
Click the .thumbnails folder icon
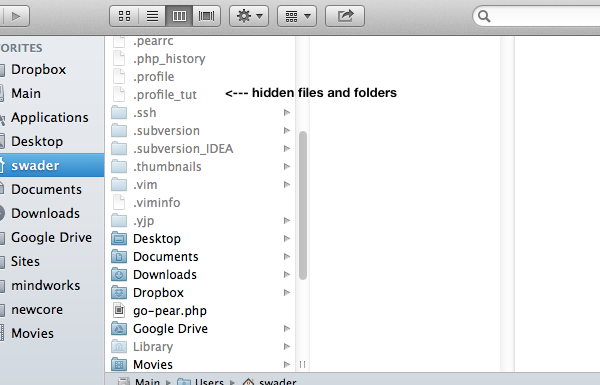click(119, 166)
